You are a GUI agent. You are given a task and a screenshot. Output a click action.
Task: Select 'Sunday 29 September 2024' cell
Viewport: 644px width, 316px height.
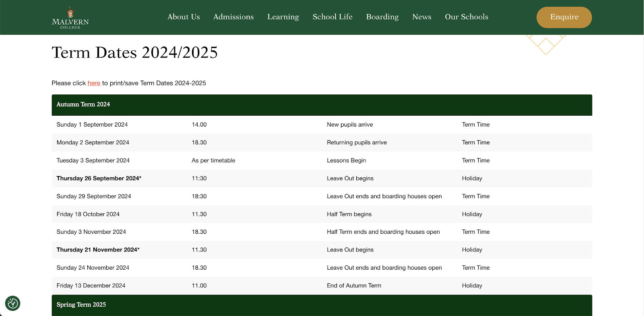[x=94, y=196]
